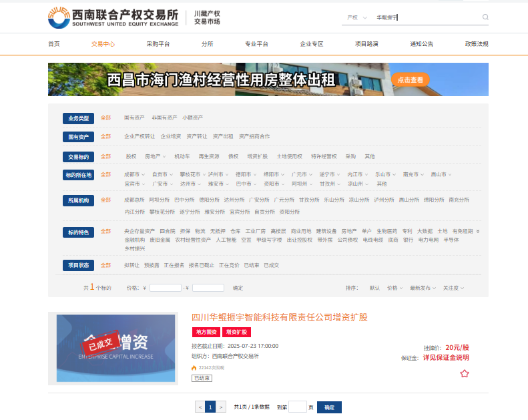Click the flame view-count icon
The image size is (528, 420).
click(x=194, y=368)
